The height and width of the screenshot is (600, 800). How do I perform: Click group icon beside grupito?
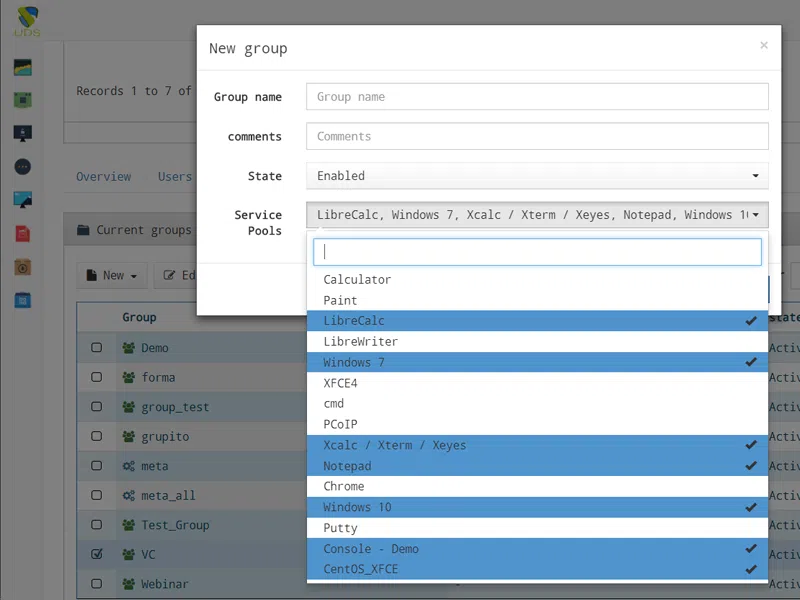(129, 437)
